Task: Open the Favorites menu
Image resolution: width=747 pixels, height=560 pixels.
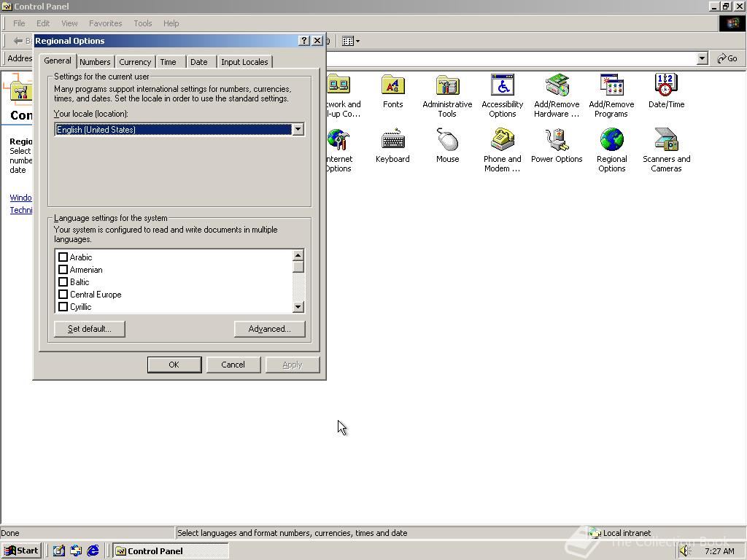Action: click(105, 23)
